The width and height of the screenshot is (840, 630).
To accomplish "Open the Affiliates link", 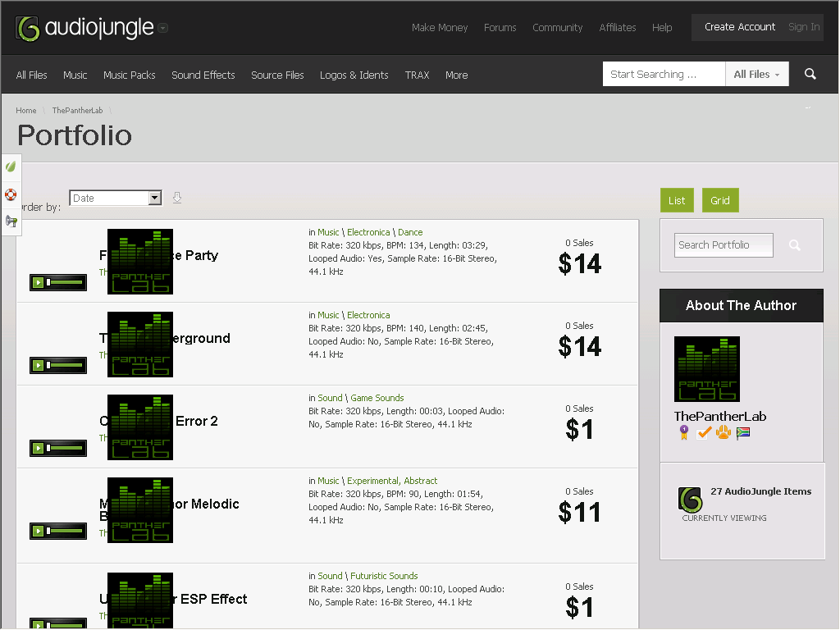I will [617, 27].
